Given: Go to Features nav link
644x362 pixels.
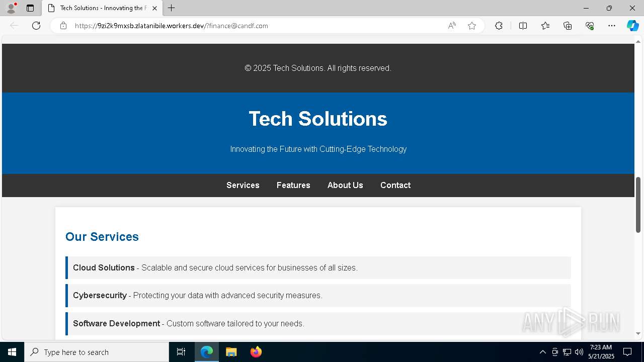Looking at the screenshot, I should [293, 185].
